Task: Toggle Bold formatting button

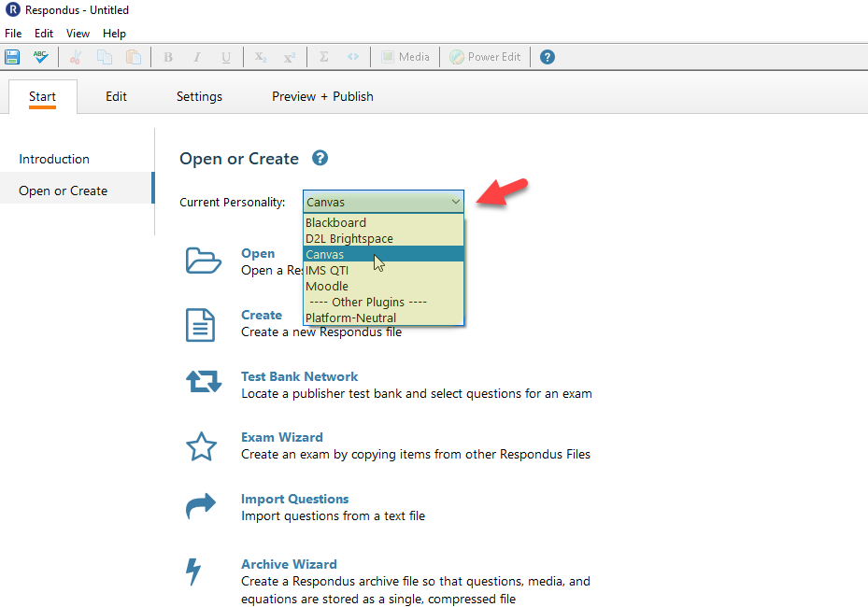Action: pyautogui.click(x=168, y=57)
